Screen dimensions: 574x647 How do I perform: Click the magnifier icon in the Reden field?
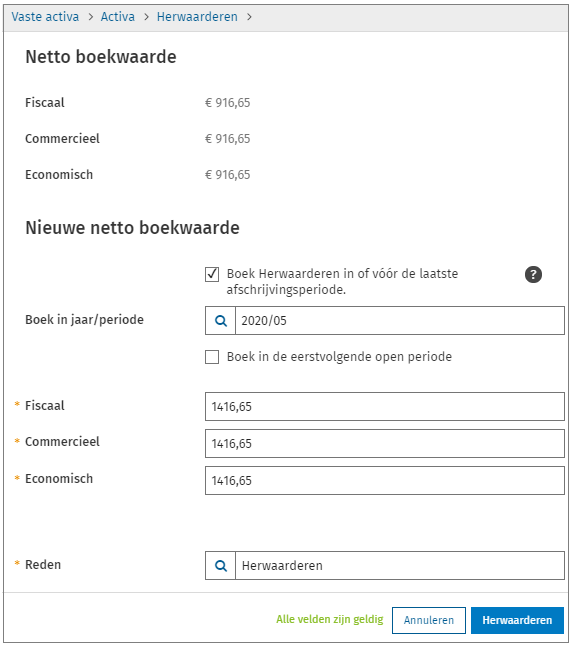point(221,565)
